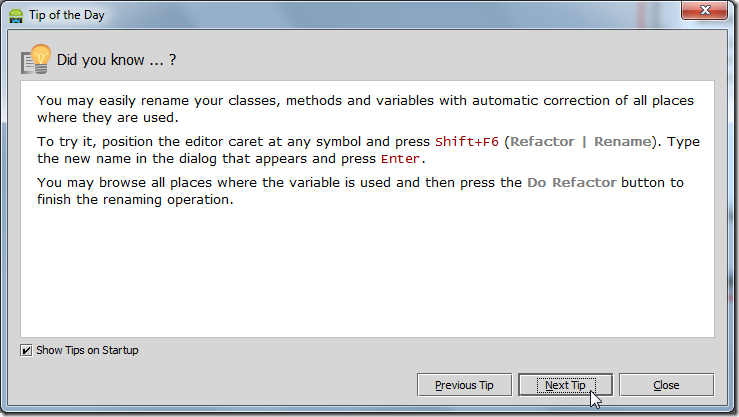Go to the Previous Tip
The height and width of the screenshot is (417, 739).
(x=464, y=385)
